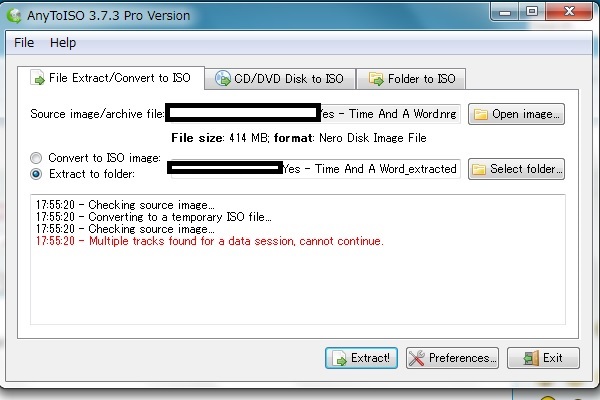Click the folder icon on Select folder button

click(479, 169)
